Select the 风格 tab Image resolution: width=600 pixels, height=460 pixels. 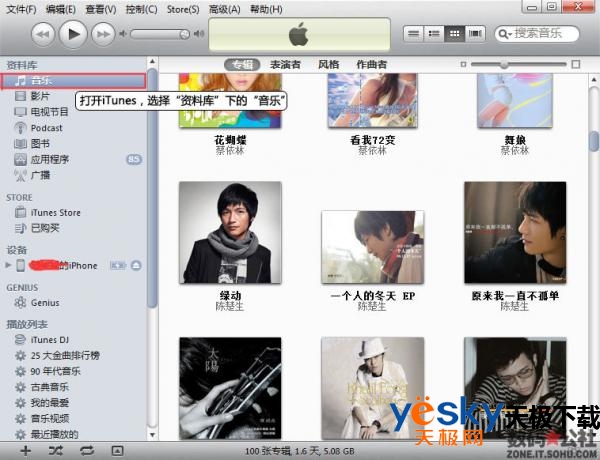(328, 65)
